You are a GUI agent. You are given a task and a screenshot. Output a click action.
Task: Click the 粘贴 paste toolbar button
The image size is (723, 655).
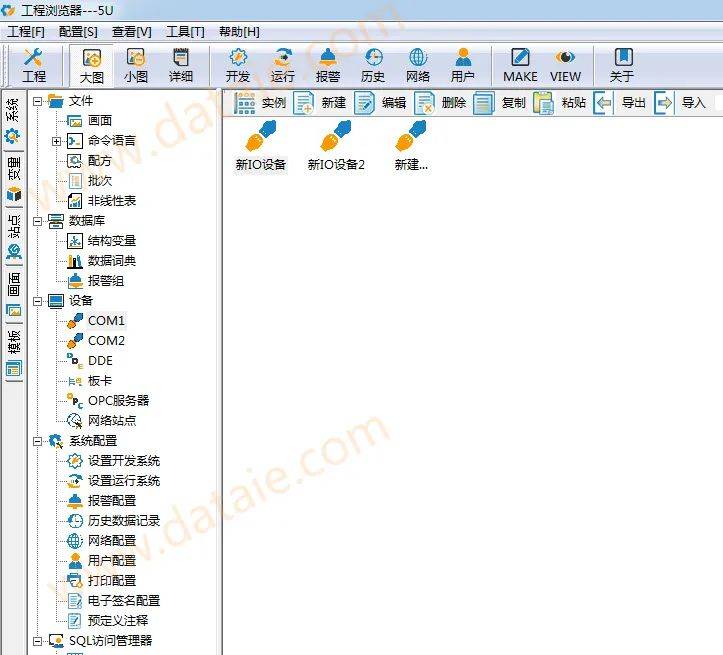pyautogui.click(x=560, y=102)
